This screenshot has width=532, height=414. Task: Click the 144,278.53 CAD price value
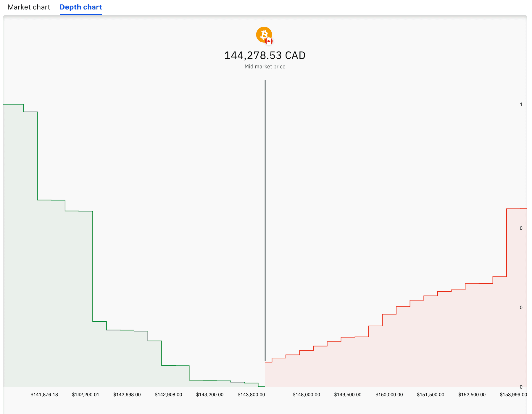point(265,55)
